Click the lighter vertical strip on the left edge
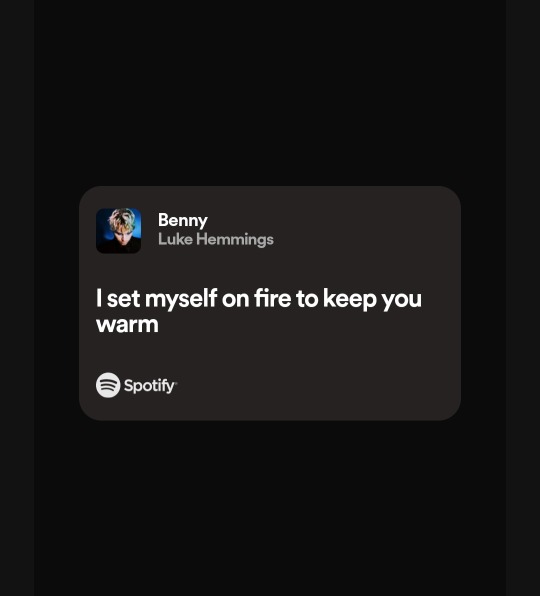This screenshot has height=596, width=540. (17, 298)
